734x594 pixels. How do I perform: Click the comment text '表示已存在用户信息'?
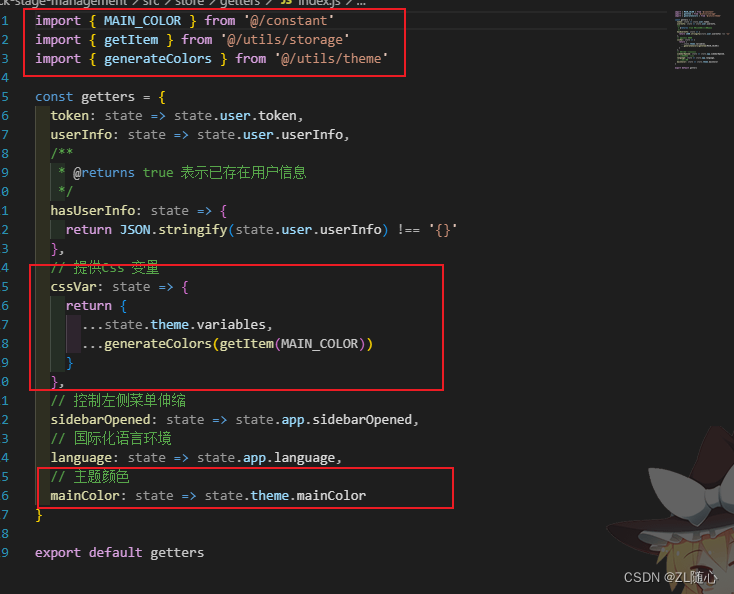[x=243, y=173]
